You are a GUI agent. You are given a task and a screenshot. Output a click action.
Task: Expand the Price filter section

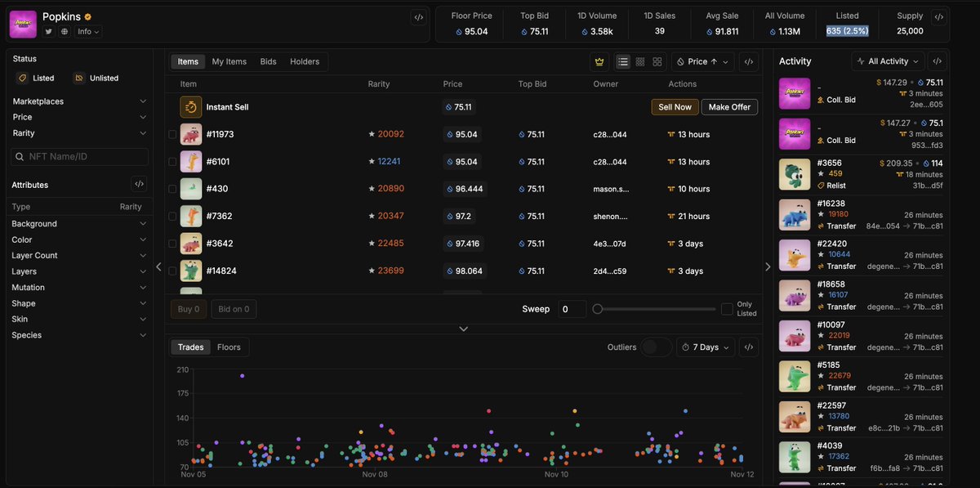pyautogui.click(x=80, y=117)
